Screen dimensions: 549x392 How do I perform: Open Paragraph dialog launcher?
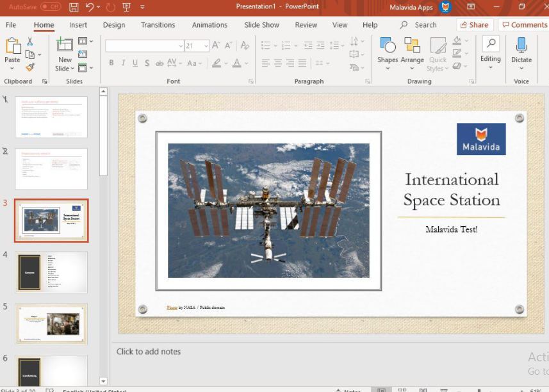368,81
